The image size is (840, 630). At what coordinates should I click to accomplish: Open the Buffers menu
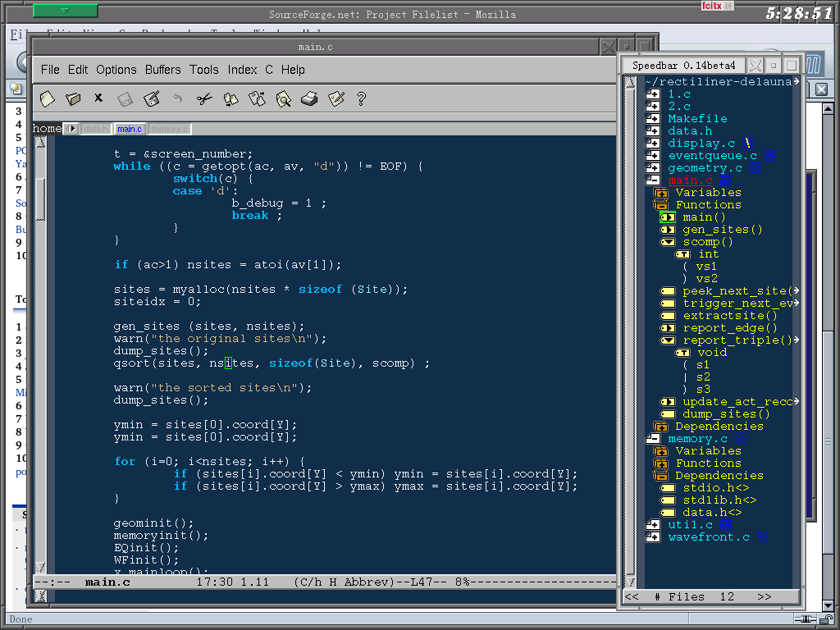162,70
